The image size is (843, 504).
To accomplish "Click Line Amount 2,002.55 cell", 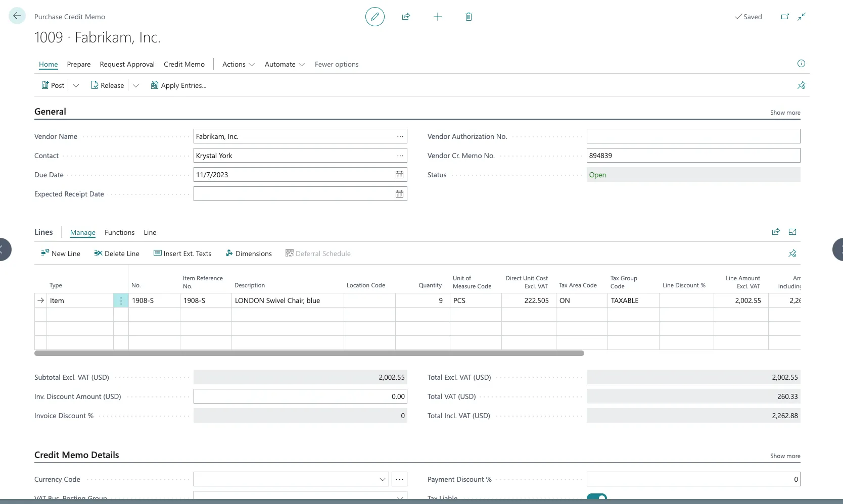I will point(741,300).
